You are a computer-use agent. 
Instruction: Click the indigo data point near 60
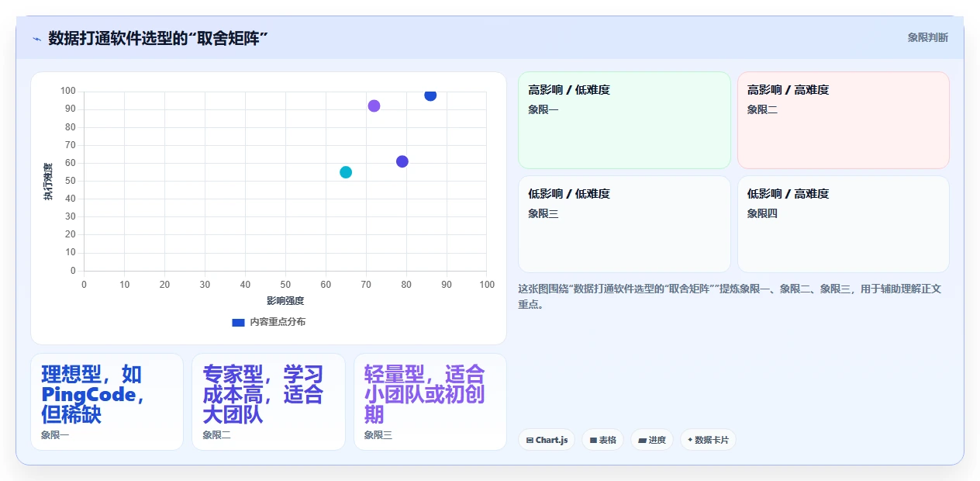pyautogui.click(x=402, y=161)
